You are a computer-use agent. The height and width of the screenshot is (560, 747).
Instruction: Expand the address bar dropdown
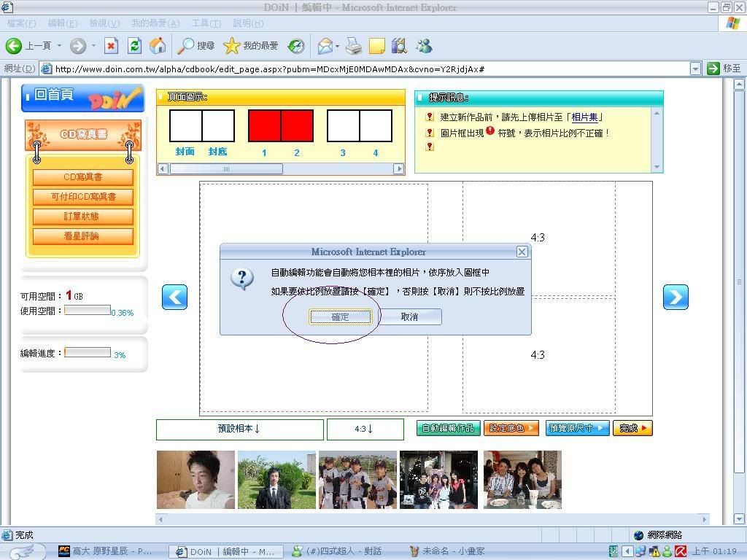pos(695,69)
